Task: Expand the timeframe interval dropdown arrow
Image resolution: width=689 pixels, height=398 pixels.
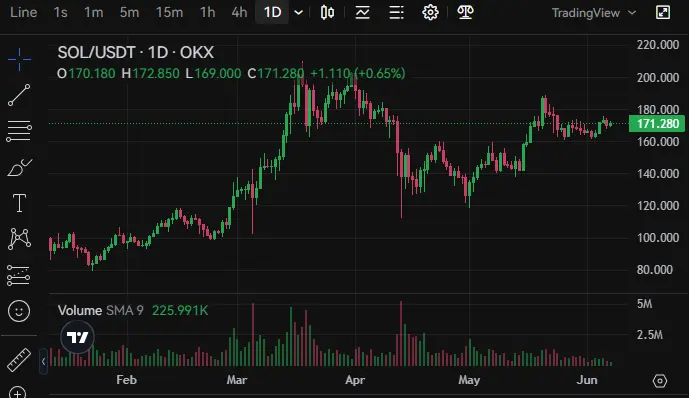Action: [298, 12]
